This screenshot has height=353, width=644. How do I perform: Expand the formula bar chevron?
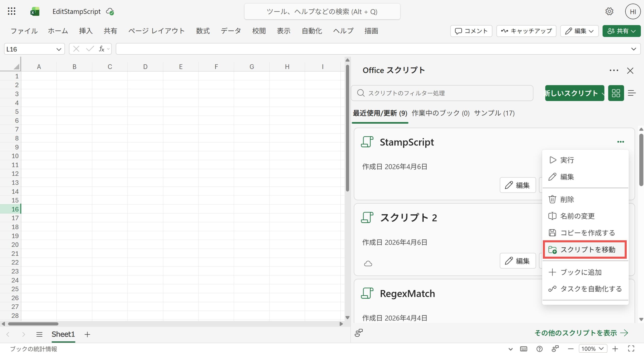[633, 49]
